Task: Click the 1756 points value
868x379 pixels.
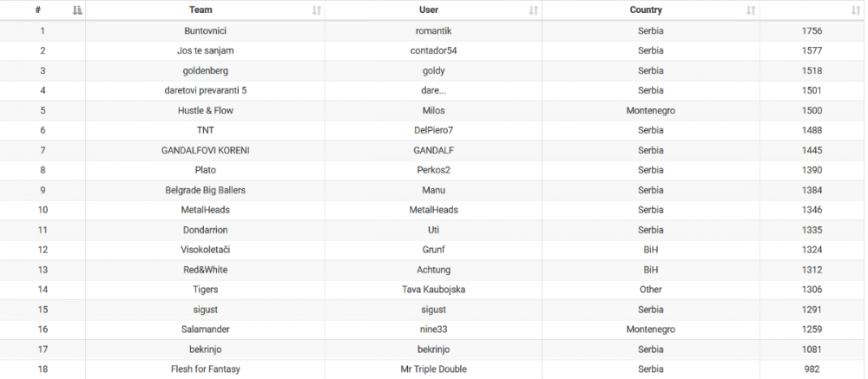Action: click(812, 31)
